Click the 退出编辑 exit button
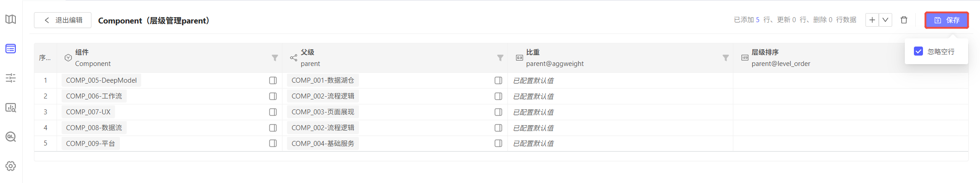Image resolution: width=980 pixels, height=183 pixels. coord(62,20)
